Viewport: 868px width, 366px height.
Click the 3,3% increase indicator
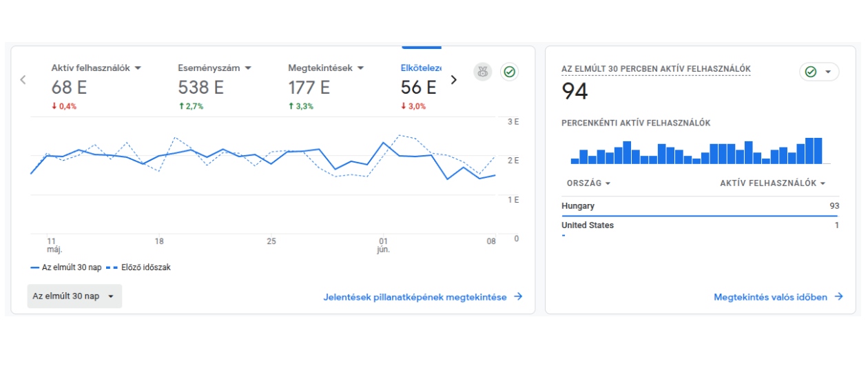301,106
